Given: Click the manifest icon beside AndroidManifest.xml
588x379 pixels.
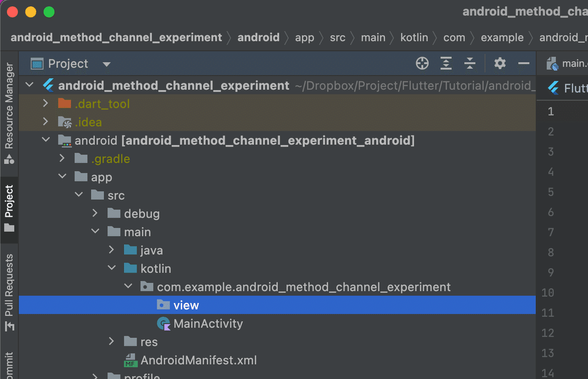Looking at the screenshot, I should pos(130,360).
